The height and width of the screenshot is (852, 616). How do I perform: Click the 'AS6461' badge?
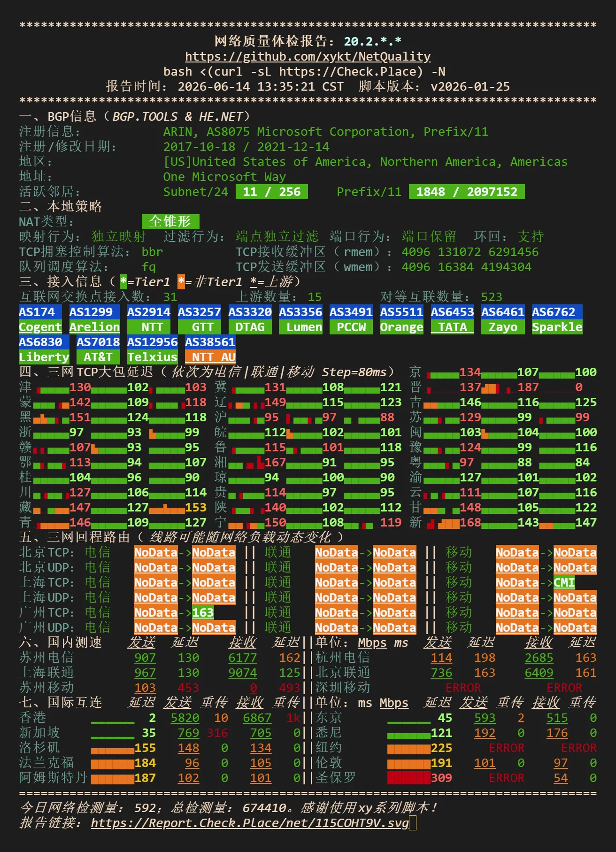point(503,312)
